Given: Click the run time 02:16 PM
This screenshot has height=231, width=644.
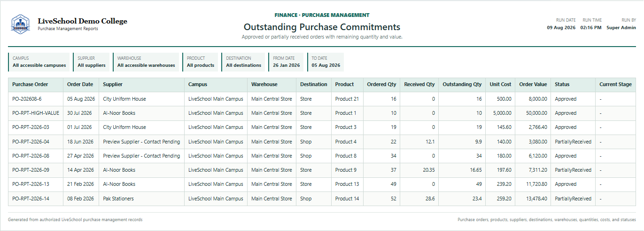Looking at the screenshot, I should click(x=591, y=28).
